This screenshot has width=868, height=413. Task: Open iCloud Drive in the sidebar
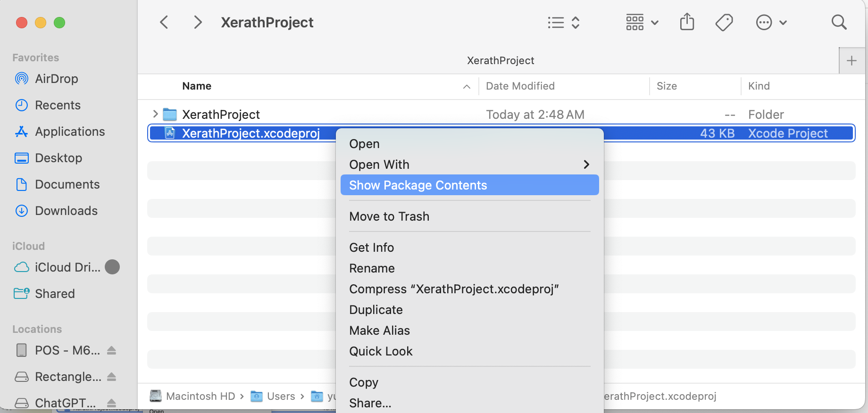pos(67,267)
